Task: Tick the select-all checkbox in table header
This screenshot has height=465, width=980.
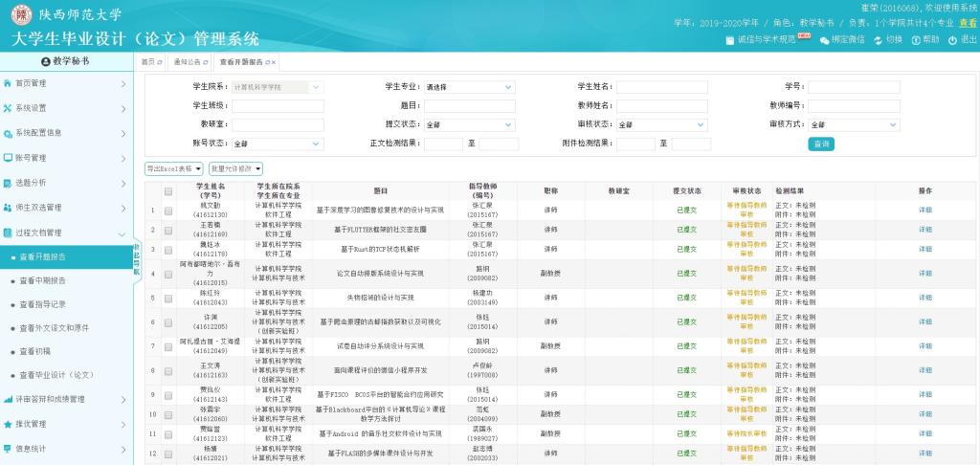Action: click(169, 190)
